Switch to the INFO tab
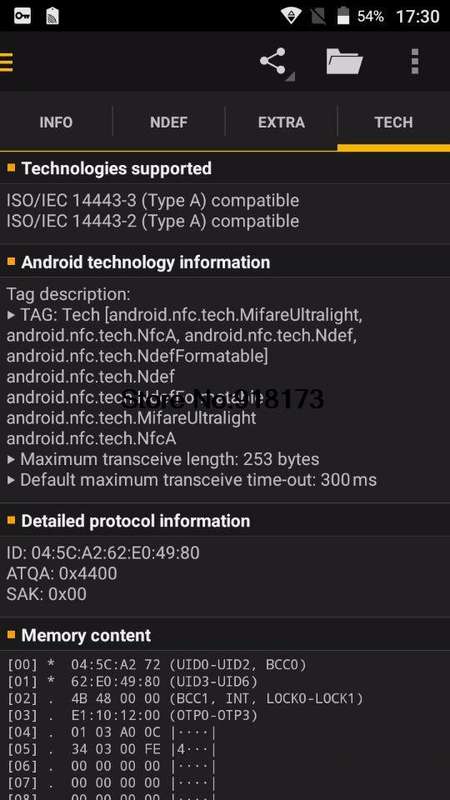Image resolution: width=450 pixels, height=800 pixels. (x=56, y=122)
